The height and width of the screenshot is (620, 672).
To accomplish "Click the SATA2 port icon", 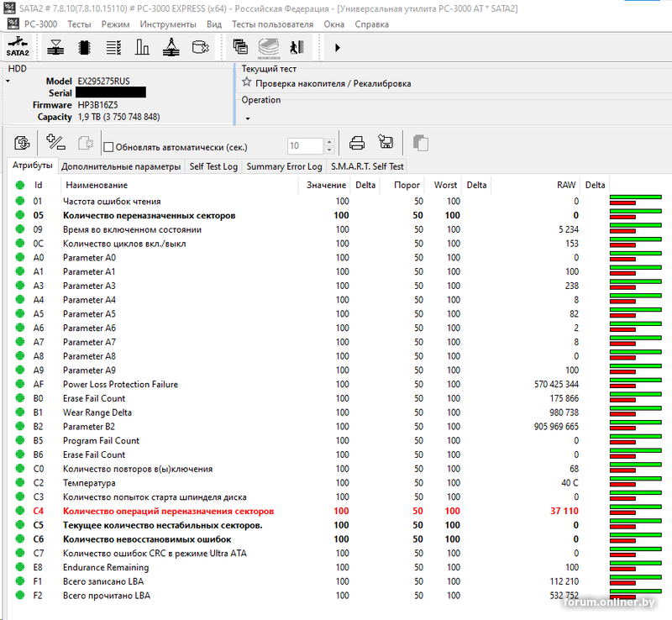I will pyautogui.click(x=18, y=47).
